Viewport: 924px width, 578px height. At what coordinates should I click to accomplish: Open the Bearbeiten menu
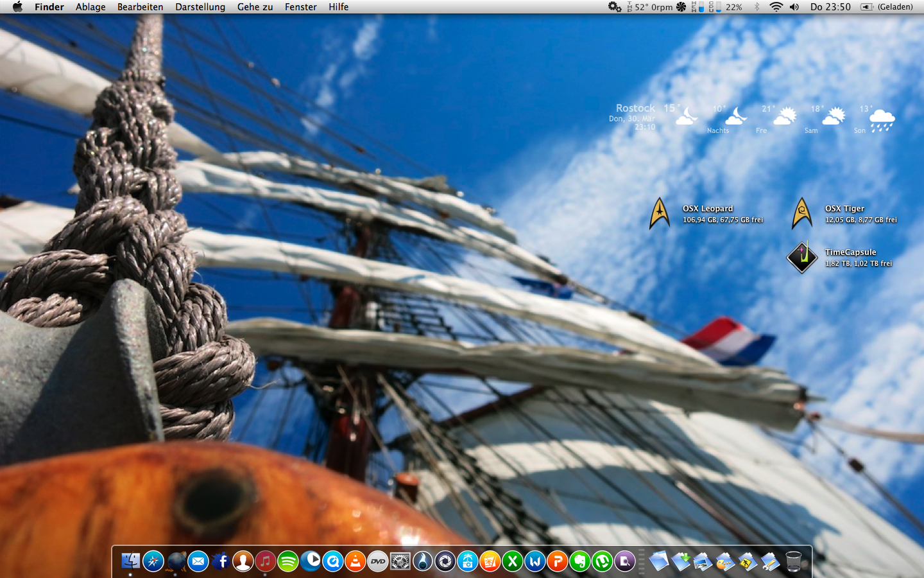(x=140, y=7)
